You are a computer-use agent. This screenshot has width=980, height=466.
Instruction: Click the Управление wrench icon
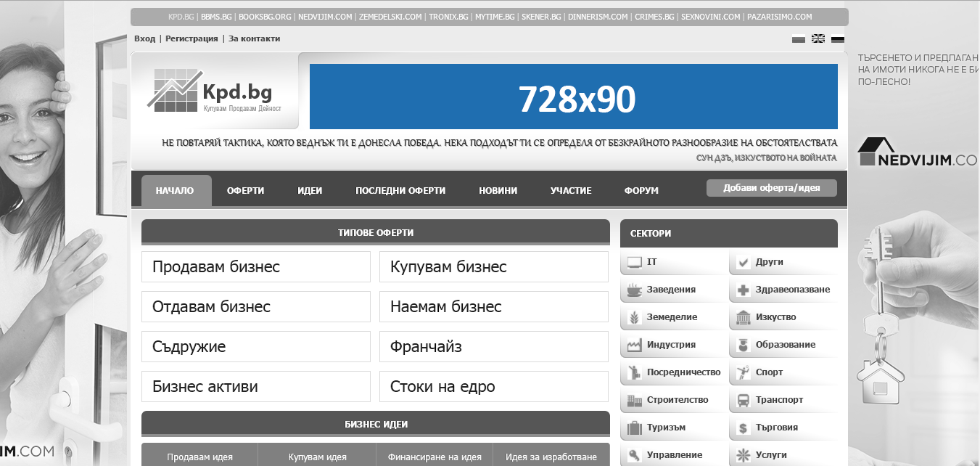click(635, 455)
